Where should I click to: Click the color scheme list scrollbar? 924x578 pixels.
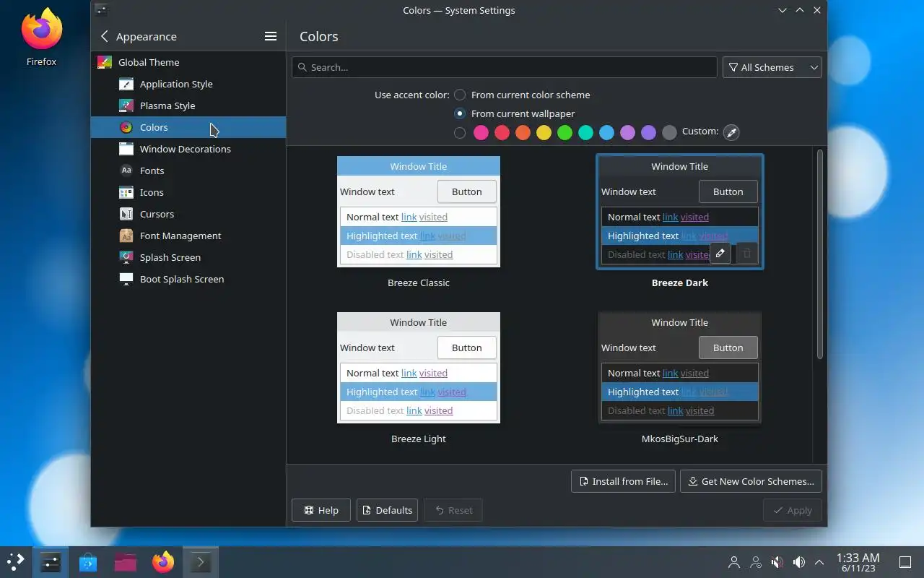click(819, 254)
